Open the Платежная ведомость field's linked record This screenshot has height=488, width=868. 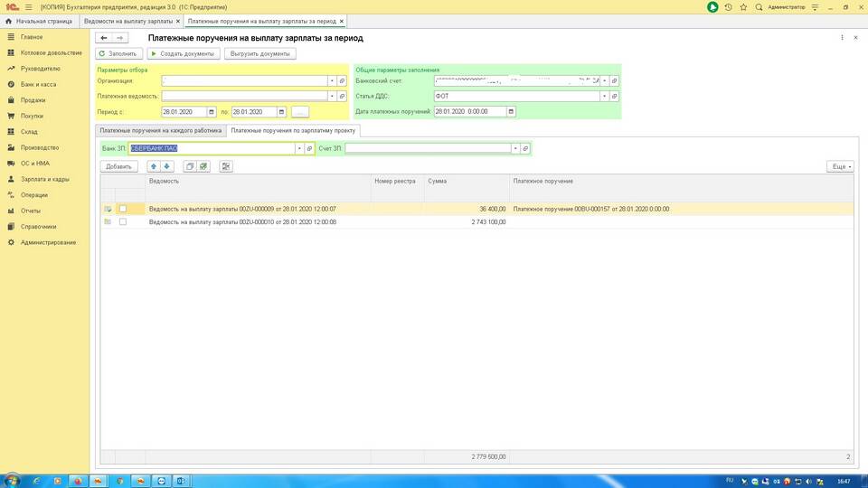point(342,97)
